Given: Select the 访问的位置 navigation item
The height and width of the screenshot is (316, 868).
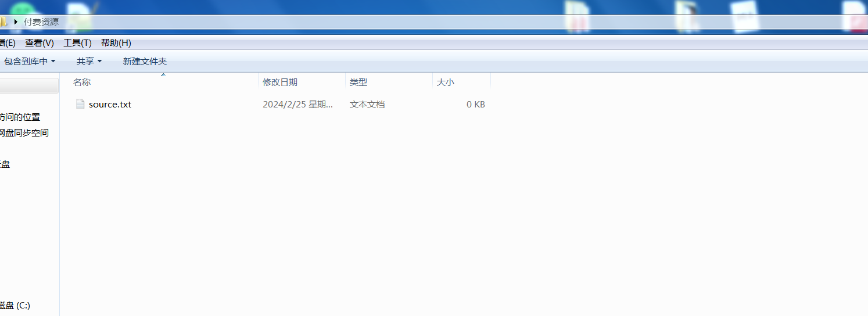Looking at the screenshot, I should pyautogui.click(x=20, y=117).
